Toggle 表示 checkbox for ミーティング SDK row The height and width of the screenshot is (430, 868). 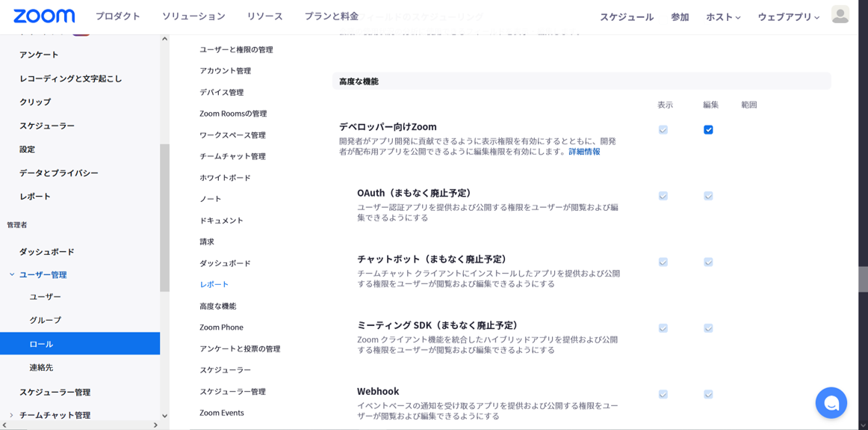coord(663,328)
